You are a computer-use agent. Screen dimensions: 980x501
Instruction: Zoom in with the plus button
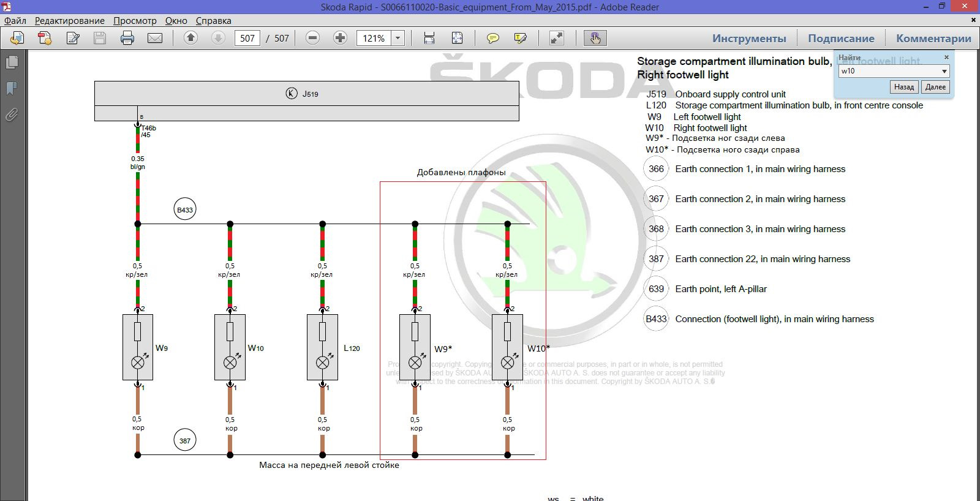(340, 38)
